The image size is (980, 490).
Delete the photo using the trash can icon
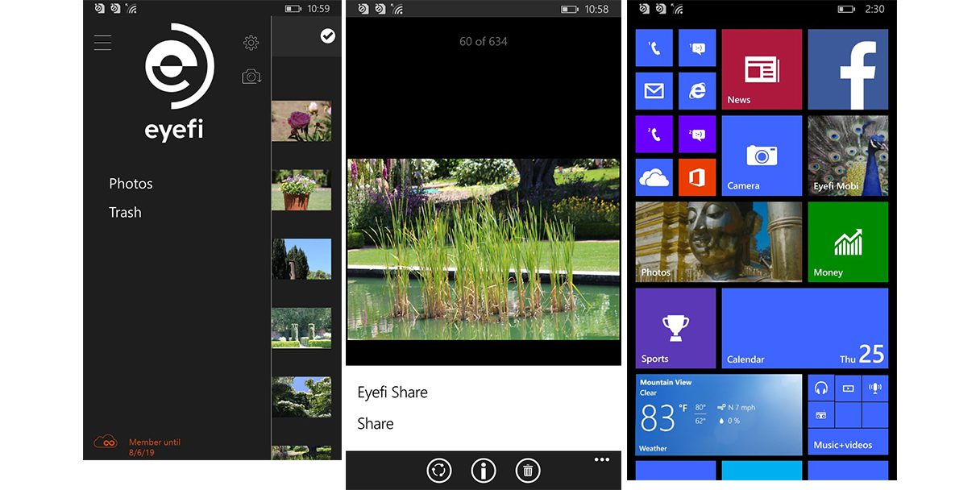527,471
